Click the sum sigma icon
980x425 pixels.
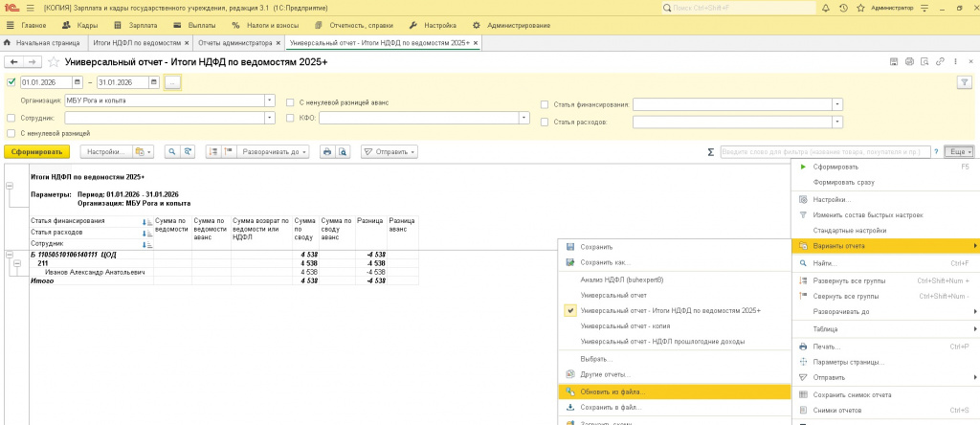(710, 151)
